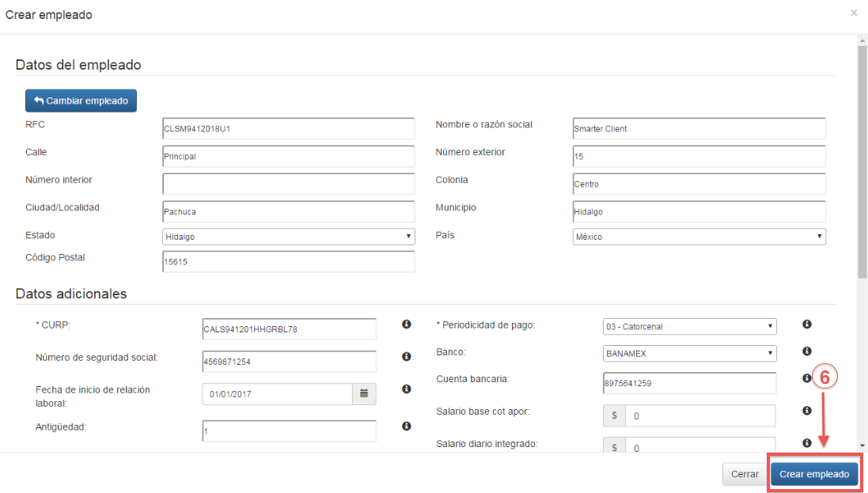Screen dimensions: 868x493
Task: Click info icon for Periodicidad de pago
Action: [806, 324]
